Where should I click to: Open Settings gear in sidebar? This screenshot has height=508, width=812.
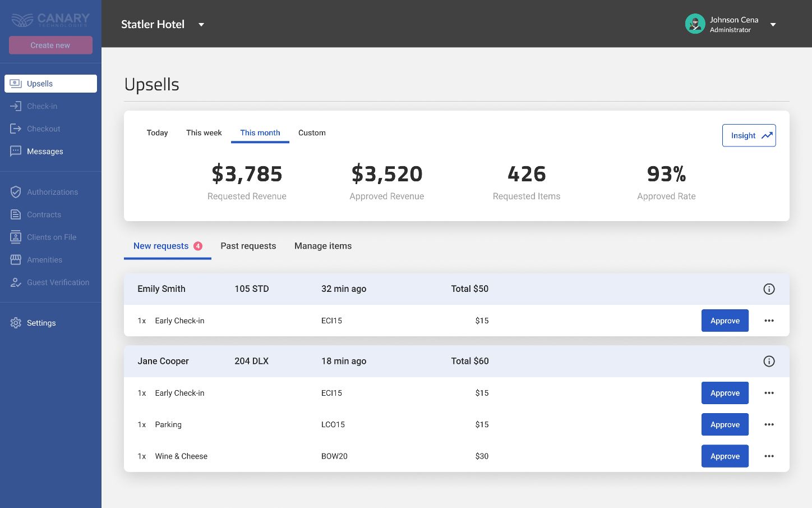[x=16, y=323]
